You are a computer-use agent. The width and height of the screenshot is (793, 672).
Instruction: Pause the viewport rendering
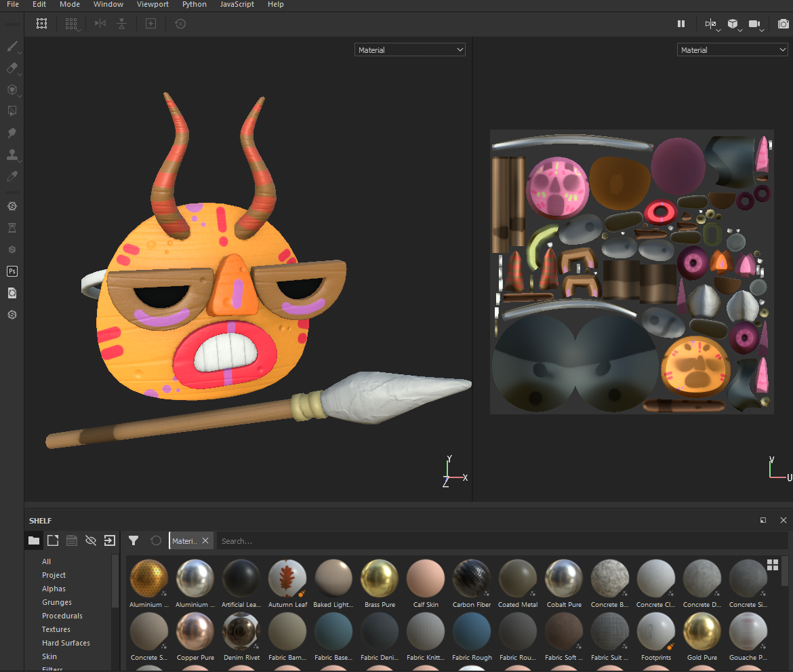pyautogui.click(x=681, y=24)
